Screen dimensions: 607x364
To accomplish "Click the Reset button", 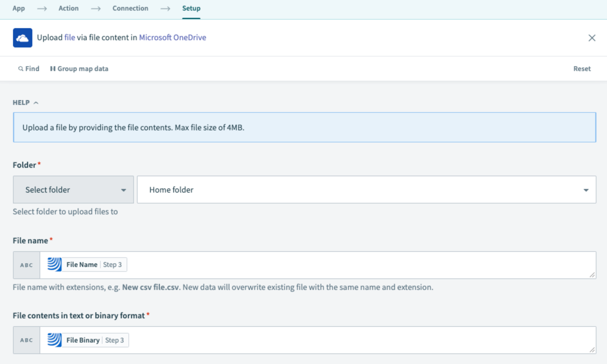I will tap(582, 69).
